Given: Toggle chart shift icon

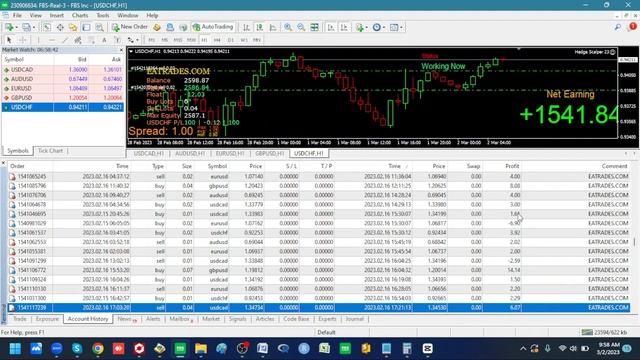Looking at the screenshot, I should [x=344, y=27].
